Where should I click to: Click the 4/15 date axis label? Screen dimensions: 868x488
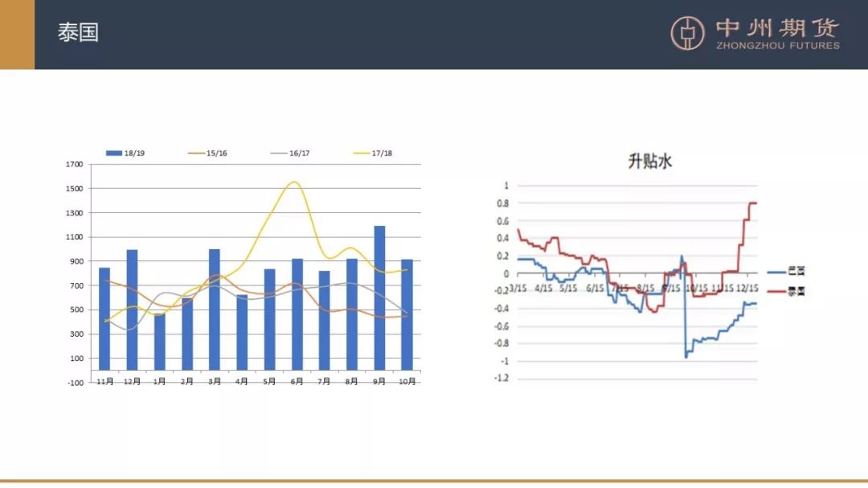click(543, 288)
